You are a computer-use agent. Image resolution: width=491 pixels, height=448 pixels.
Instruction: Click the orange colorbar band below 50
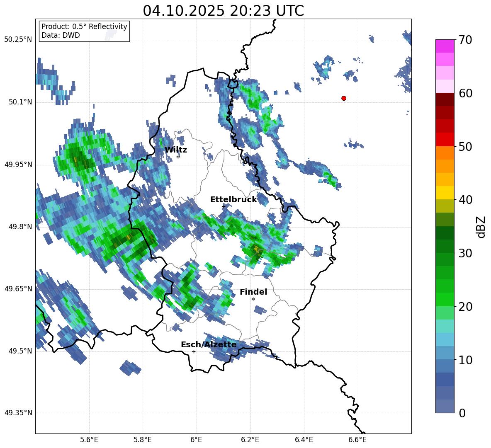pyautogui.click(x=445, y=153)
